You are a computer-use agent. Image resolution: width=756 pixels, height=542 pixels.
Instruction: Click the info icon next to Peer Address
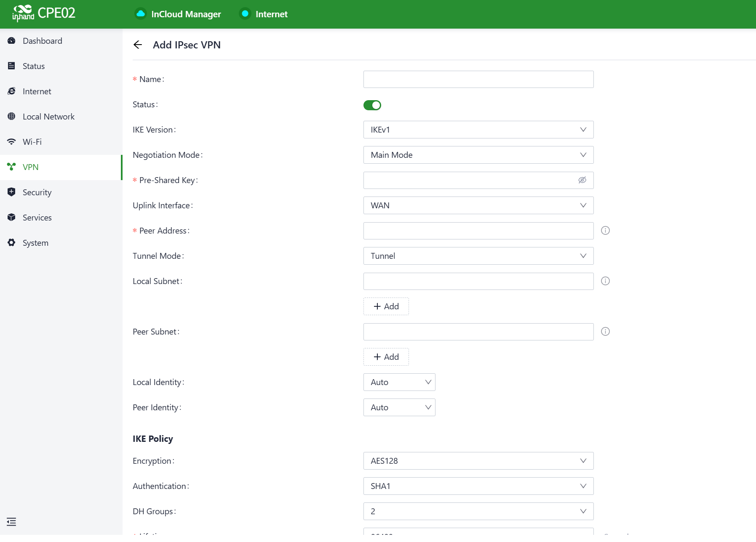click(605, 231)
